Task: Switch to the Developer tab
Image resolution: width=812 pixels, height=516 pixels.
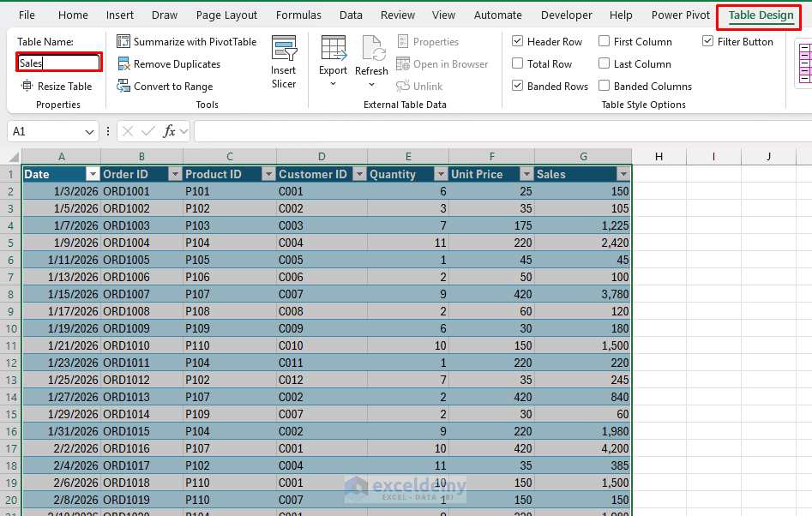Action: [567, 15]
